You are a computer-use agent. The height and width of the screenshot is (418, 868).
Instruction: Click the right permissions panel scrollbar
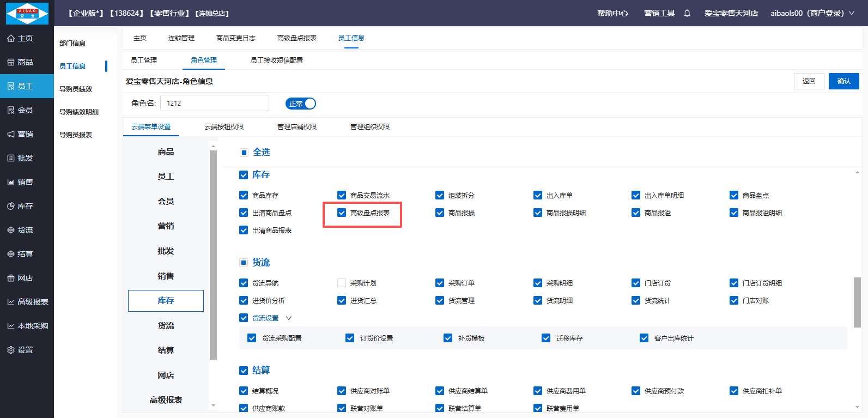(x=857, y=302)
